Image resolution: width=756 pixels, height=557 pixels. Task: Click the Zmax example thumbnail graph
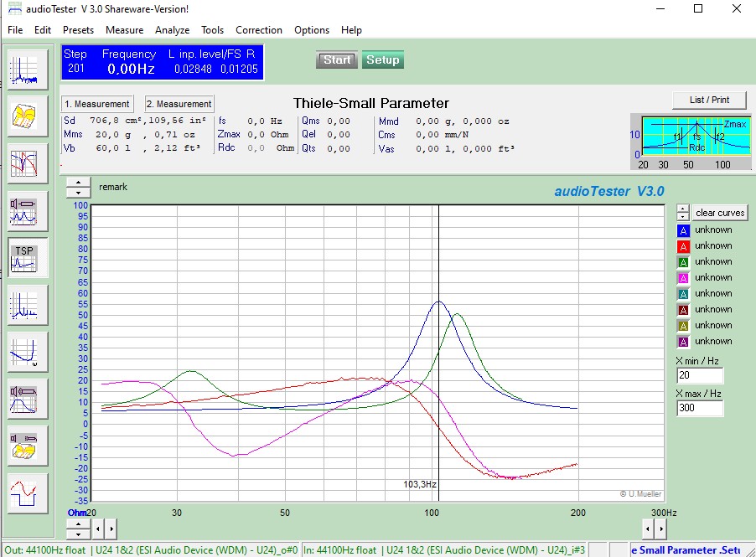(x=691, y=142)
